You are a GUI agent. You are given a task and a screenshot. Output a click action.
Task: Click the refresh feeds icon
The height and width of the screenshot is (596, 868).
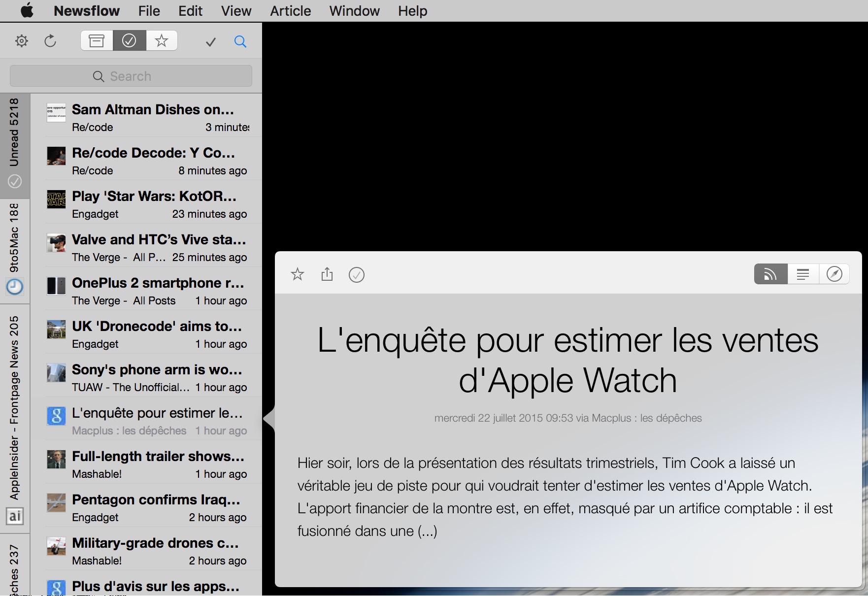[x=50, y=41]
